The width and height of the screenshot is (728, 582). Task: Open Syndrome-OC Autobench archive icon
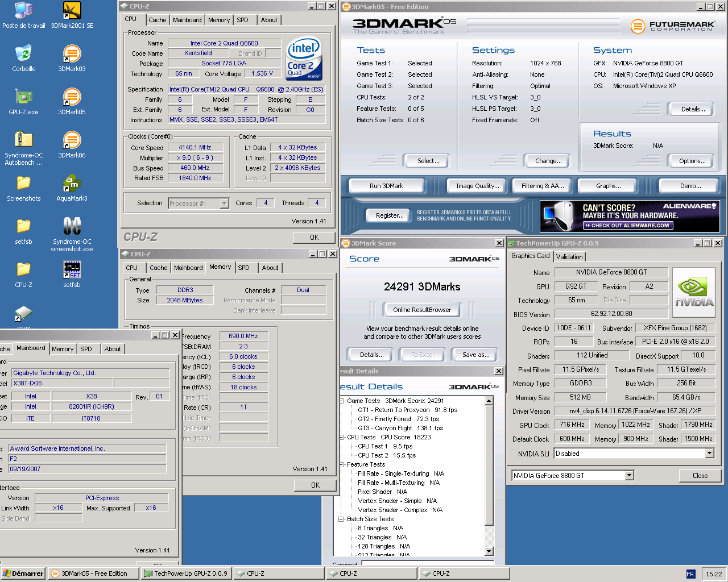click(23, 148)
